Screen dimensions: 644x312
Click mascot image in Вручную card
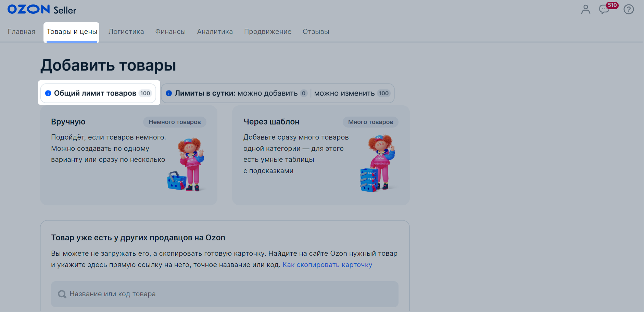pyautogui.click(x=187, y=164)
